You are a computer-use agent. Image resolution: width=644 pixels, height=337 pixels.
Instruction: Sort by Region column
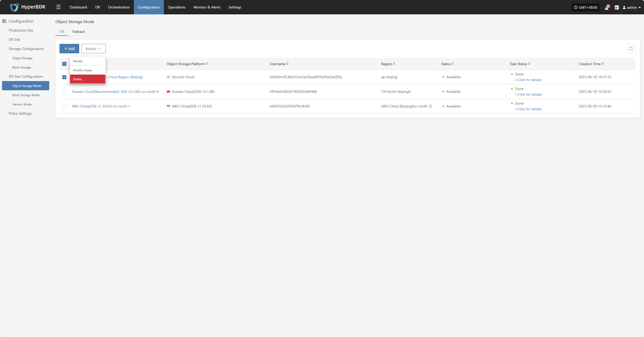[394, 64]
